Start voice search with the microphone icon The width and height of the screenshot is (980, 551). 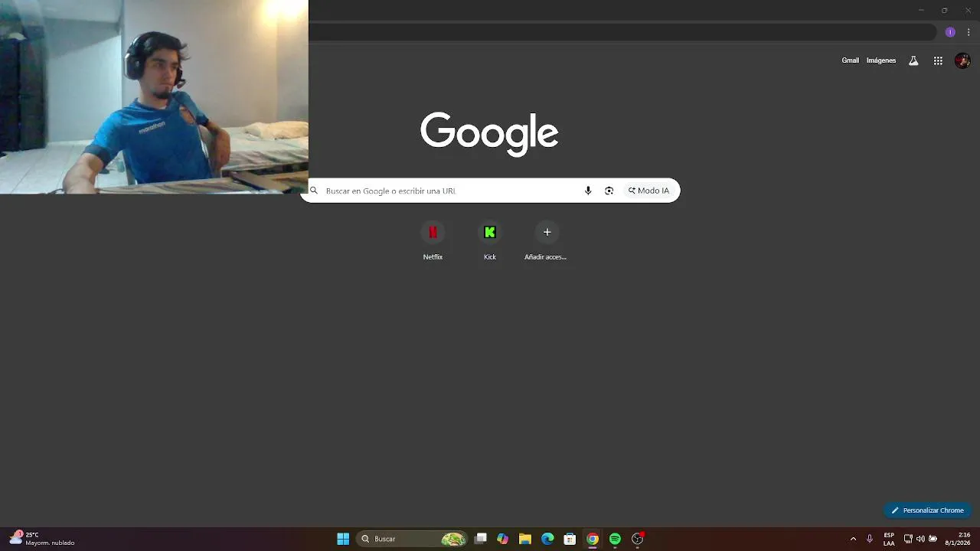tap(588, 191)
